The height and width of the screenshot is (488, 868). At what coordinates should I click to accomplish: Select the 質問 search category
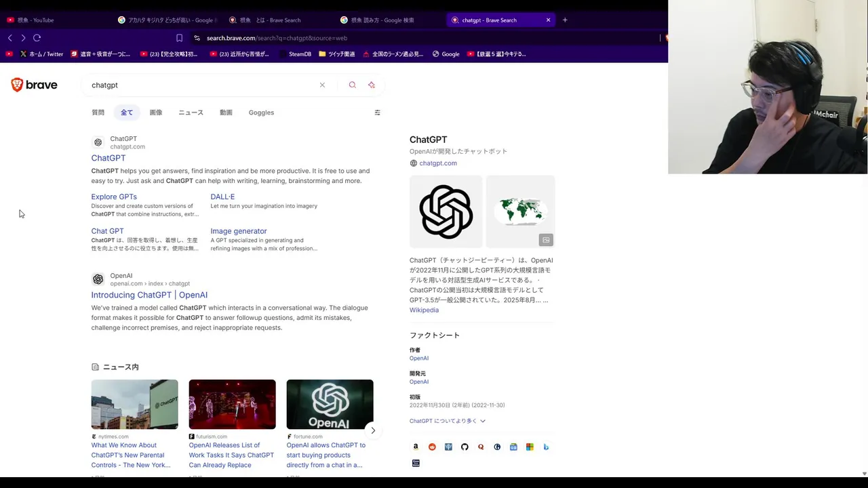pos(98,113)
